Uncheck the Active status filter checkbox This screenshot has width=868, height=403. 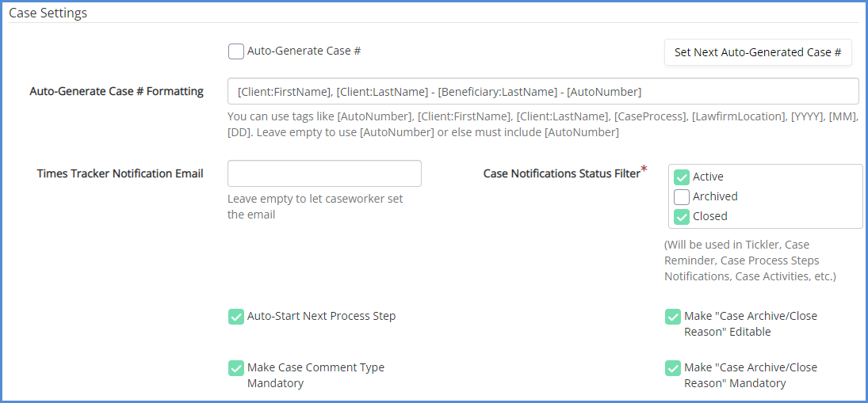pos(682,177)
